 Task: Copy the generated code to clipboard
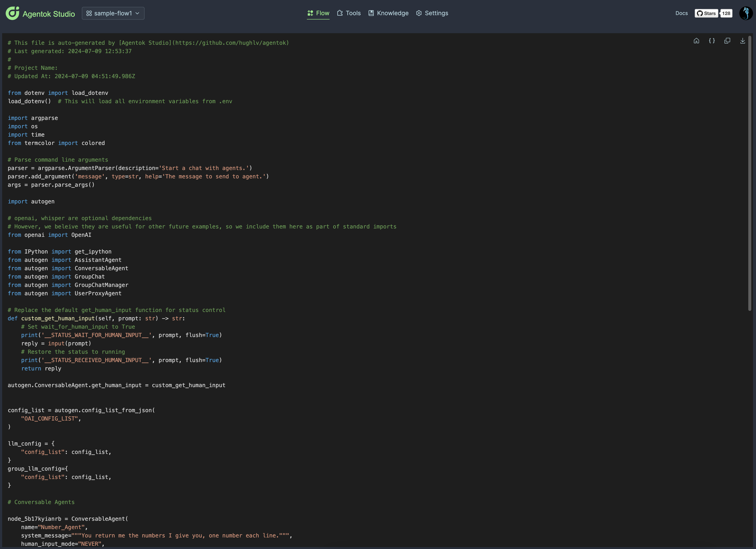pyautogui.click(x=727, y=41)
